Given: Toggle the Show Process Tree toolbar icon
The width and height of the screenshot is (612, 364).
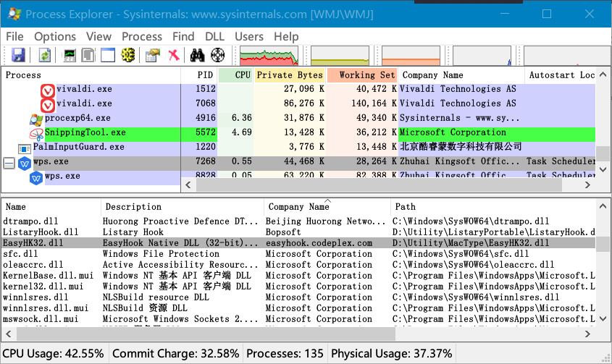Looking at the screenshot, I should point(88,55).
